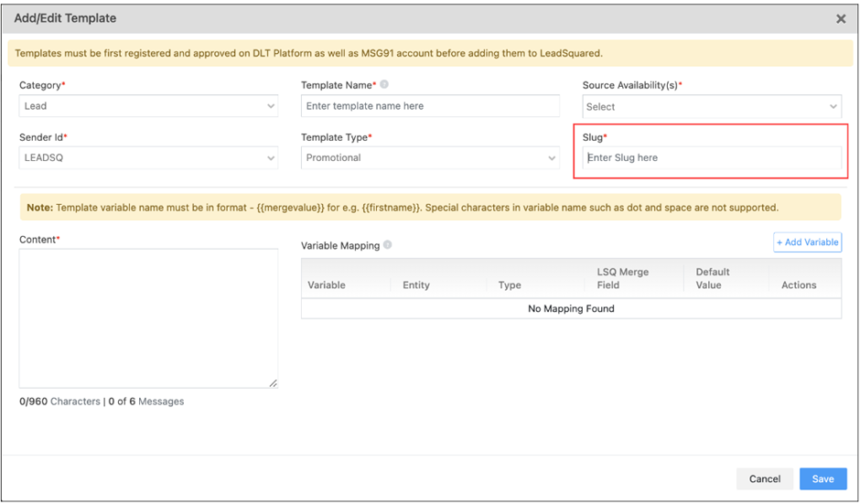Open the Category dropdown showing Lead
Viewport: 860px width, 504px height.
148,106
